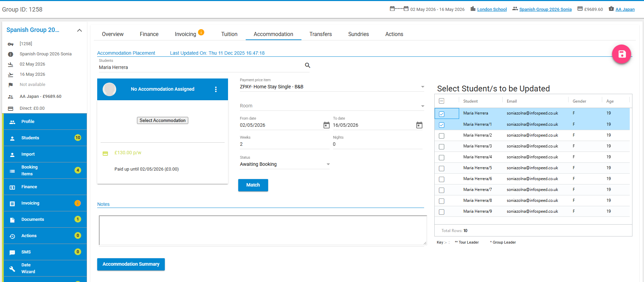644x282 pixels.
Task: Click the Documents count badge 1
Action: (78, 219)
